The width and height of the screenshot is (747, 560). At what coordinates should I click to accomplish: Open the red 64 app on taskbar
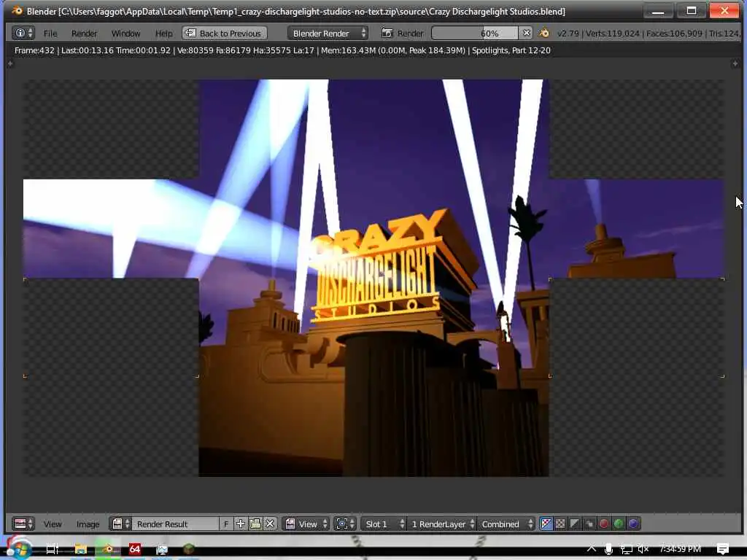click(135, 549)
